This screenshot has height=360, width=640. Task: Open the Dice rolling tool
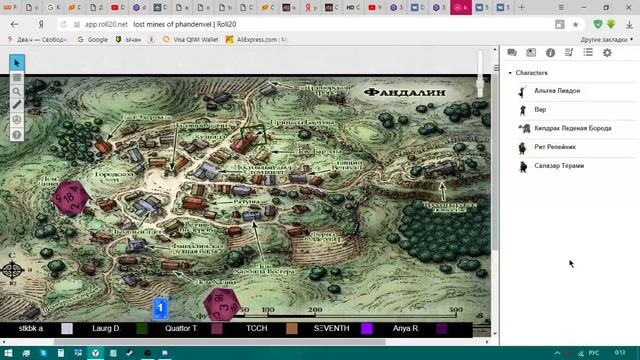click(17, 120)
